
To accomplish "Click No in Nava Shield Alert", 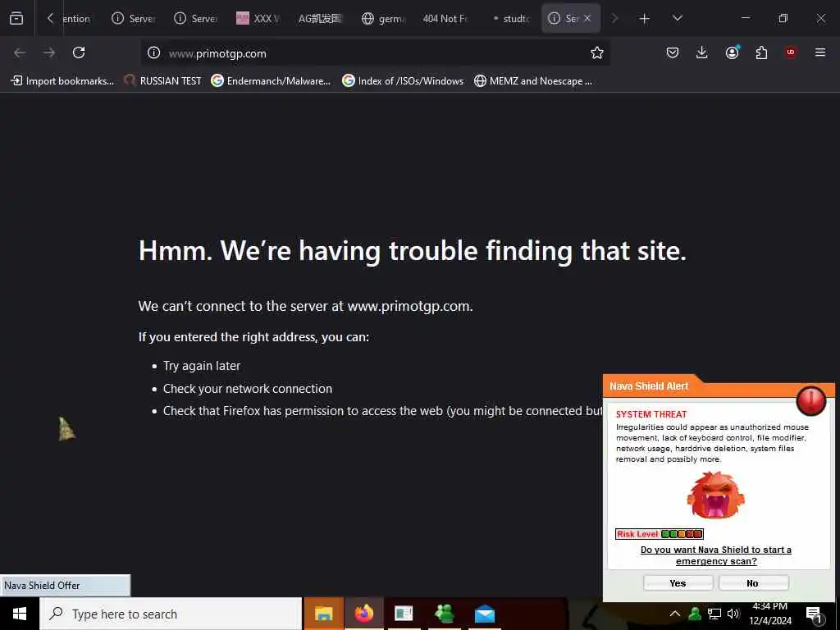I will point(753,583).
